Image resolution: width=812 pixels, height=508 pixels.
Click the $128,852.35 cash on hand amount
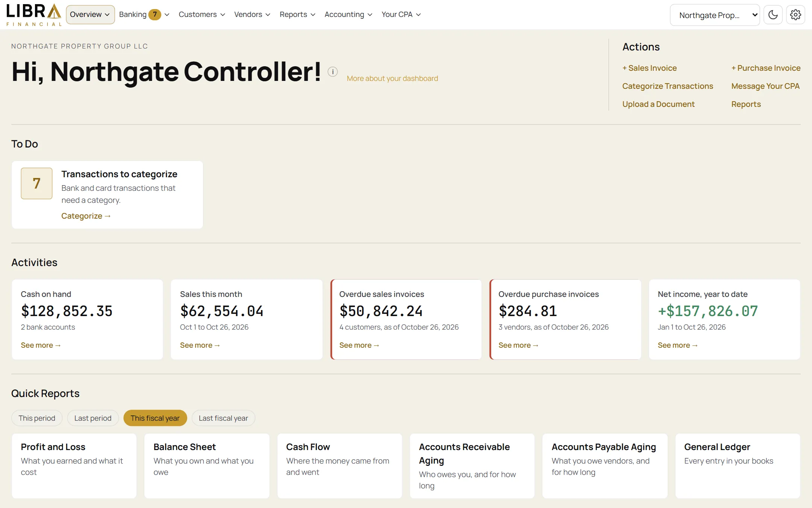click(67, 311)
